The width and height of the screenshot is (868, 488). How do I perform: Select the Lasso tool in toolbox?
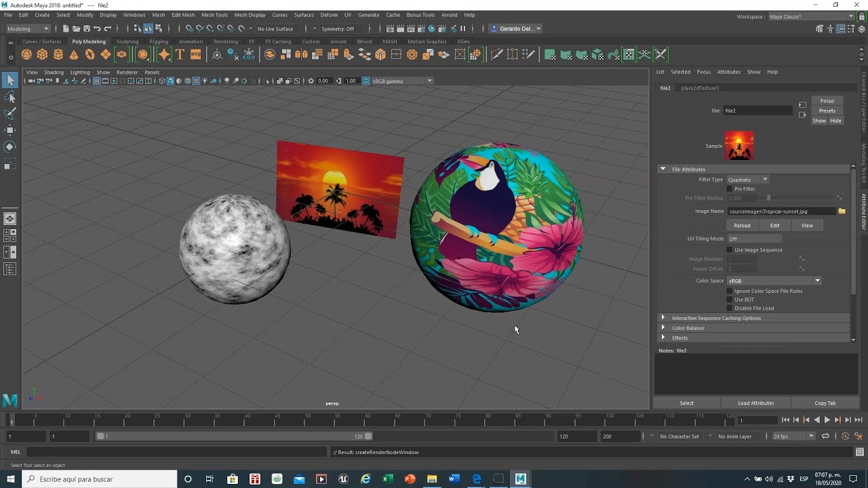[10, 97]
